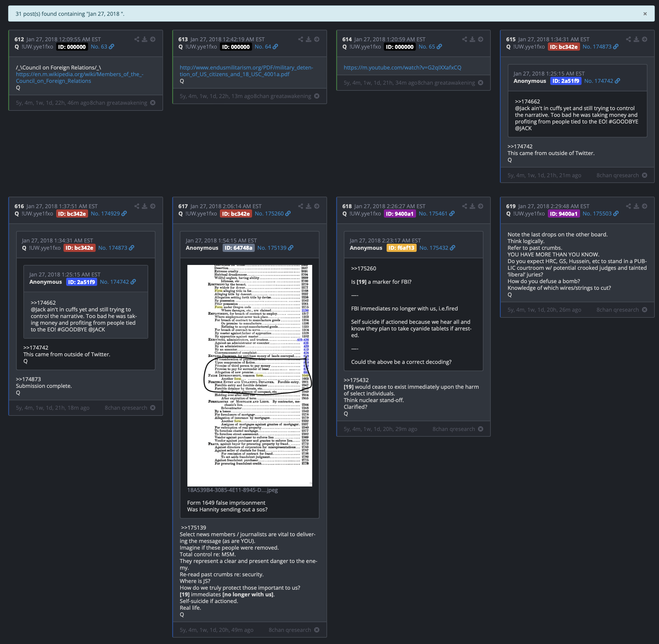Open the No. 175432 anonymous post link
Image resolution: width=659 pixels, height=644 pixels.
pos(437,248)
